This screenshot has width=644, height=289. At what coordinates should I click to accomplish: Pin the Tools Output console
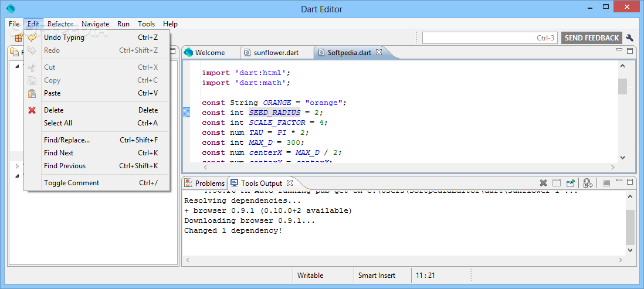[x=570, y=183]
